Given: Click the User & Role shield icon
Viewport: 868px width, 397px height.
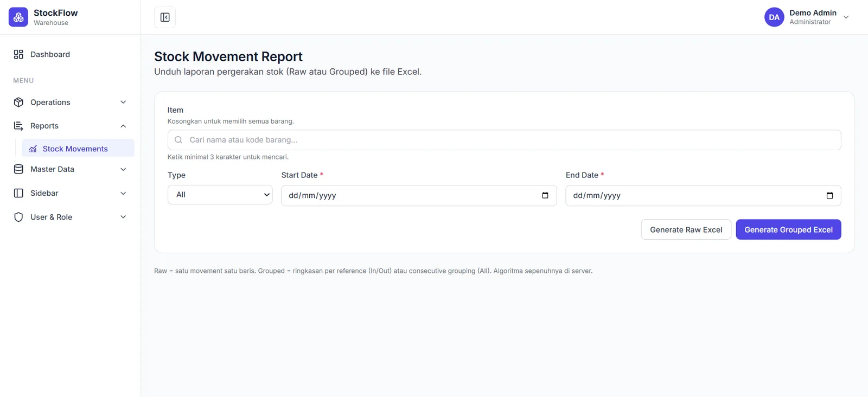Looking at the screenshot, I should click(x=18, y=217).
